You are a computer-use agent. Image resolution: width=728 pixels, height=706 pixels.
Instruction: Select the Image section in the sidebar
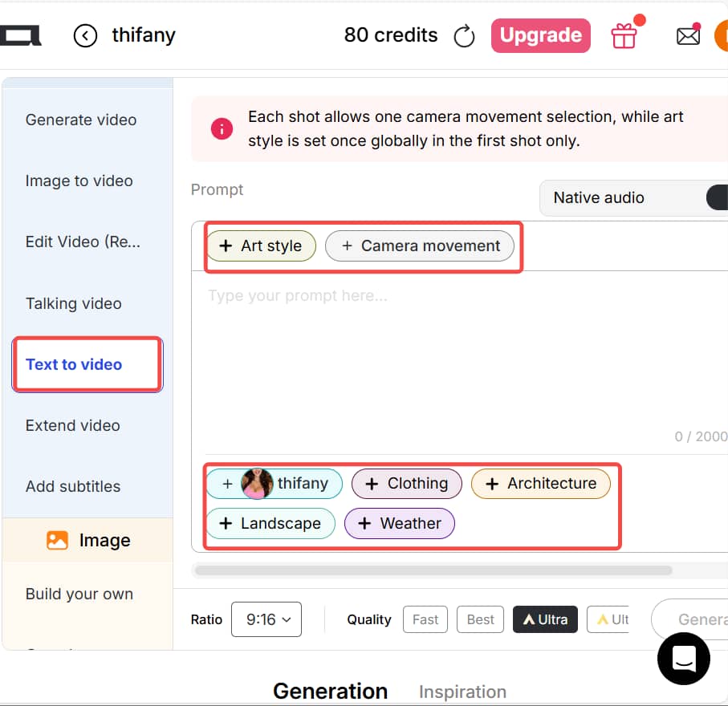88,540
